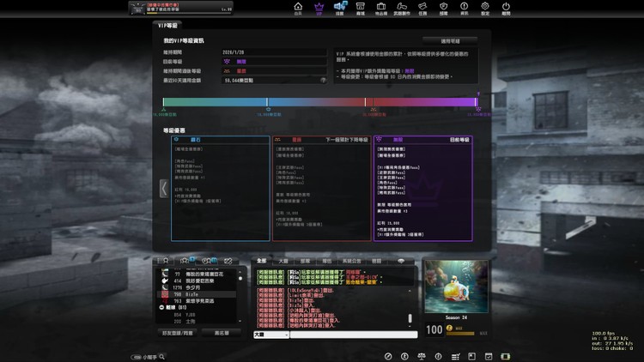Click the question mark help icon beside 59,044
Viewport: 644px width, 362px height.
pyautogui.click(x=324, y=80)
